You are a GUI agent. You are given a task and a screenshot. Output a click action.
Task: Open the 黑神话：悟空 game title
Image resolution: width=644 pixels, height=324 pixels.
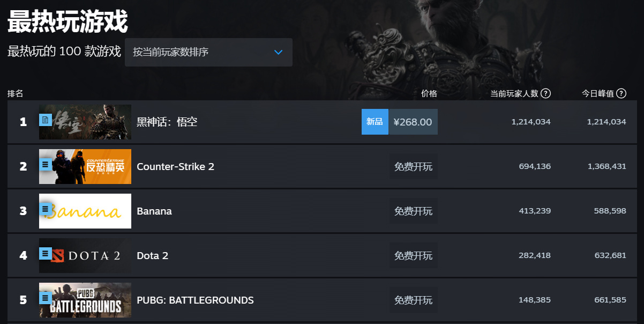167,122
